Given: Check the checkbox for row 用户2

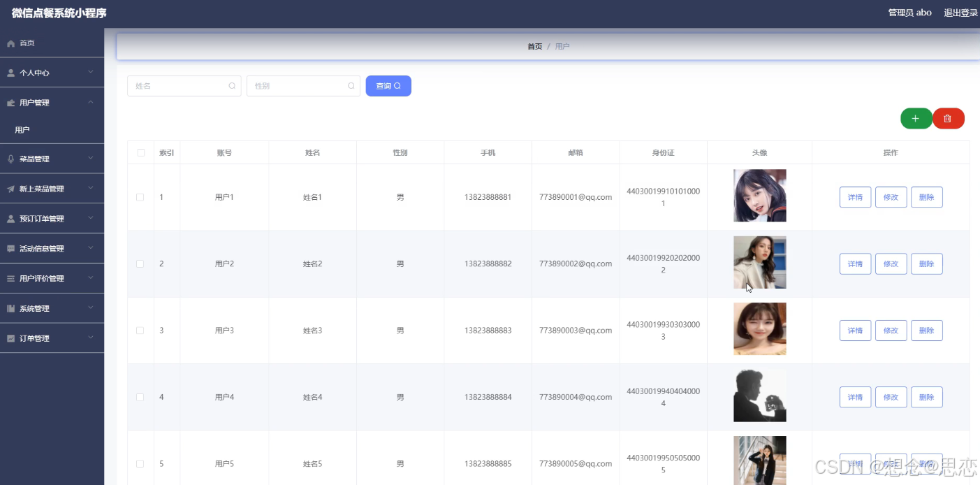Looking at the screenshot, I should (140, 263).
